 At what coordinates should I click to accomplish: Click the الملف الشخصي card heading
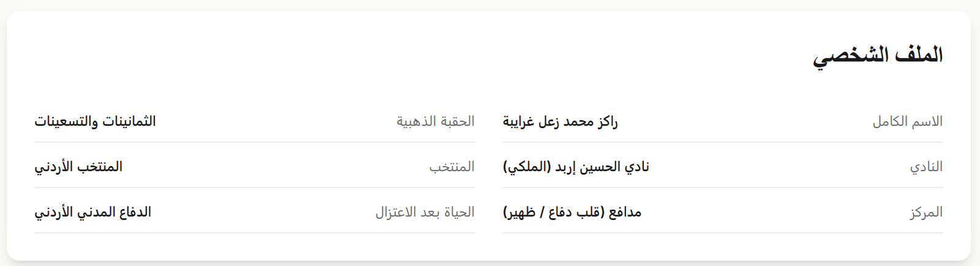[x=877, y=55]
